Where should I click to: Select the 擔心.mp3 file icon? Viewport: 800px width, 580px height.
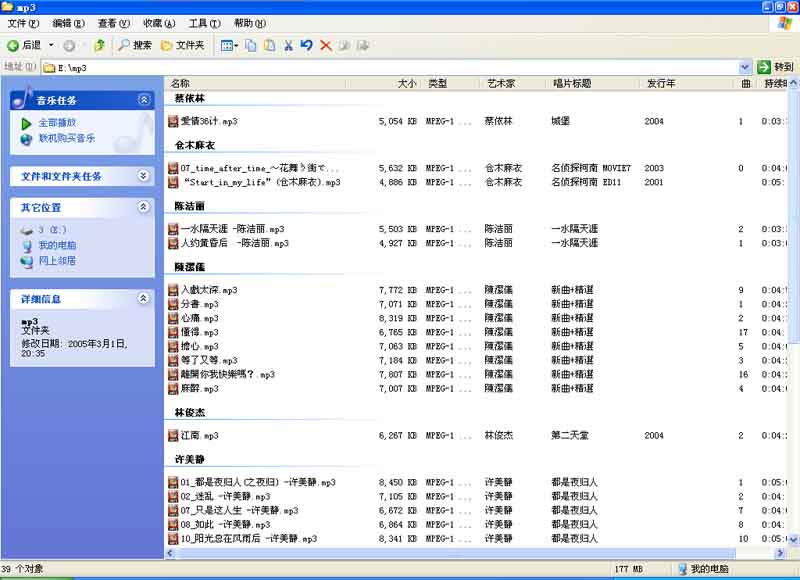pyautogui.click(x=173, y=346)
